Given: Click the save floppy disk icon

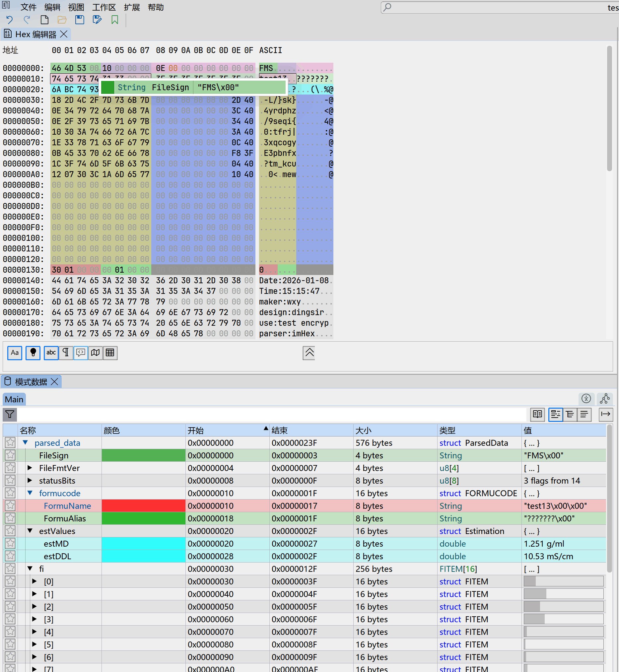Looking at the screenshot, I should tap(79, 20).
